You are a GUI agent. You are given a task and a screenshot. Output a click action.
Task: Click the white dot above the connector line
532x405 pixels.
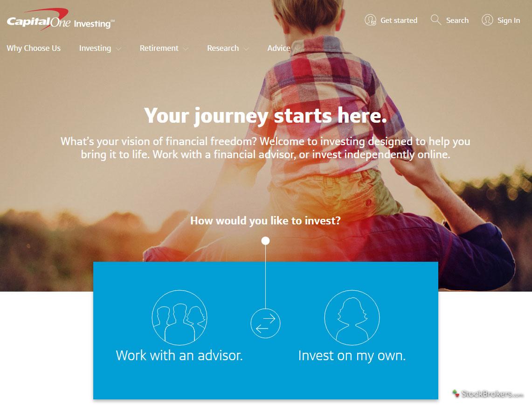click(266, 241)
